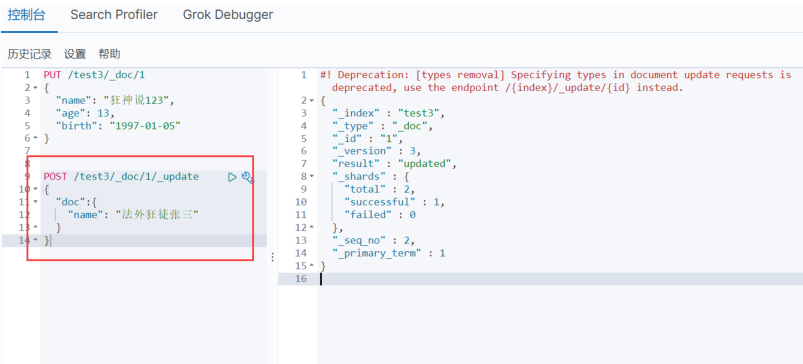Click the PUT /test3/_doc/1 request line
Screen dimensions: 803x364
tap(94, 75)
